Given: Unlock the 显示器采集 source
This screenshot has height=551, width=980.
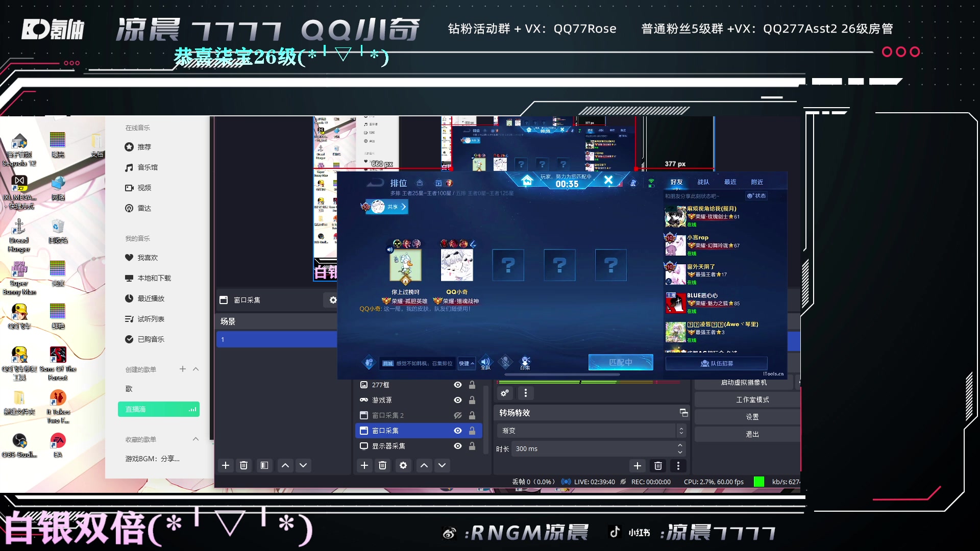Looking at the screenshot, I should pyautogui.click(x=472, y=446).
